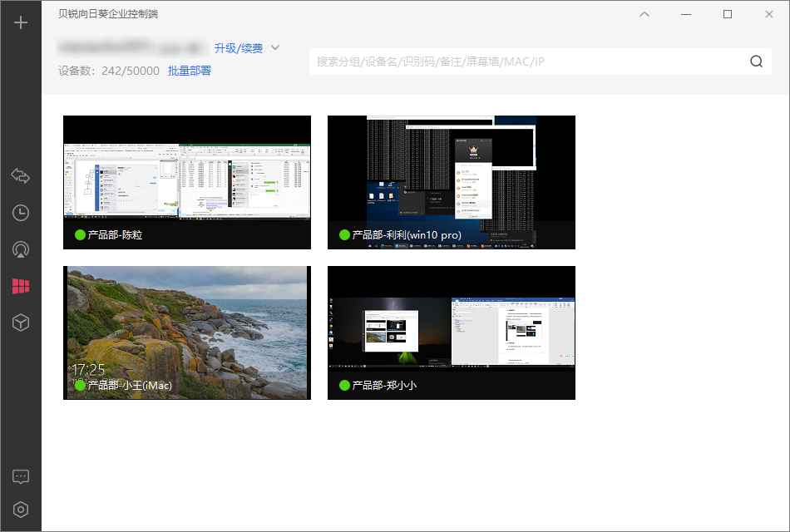The height and width of the screenshot is (532, 790).
Task: Collapse panel with the upward chevron
Action: pos(644,14)
